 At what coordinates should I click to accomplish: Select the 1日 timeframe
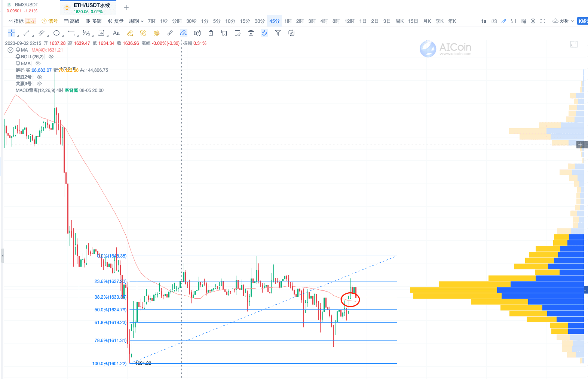(x=363, y=21)
